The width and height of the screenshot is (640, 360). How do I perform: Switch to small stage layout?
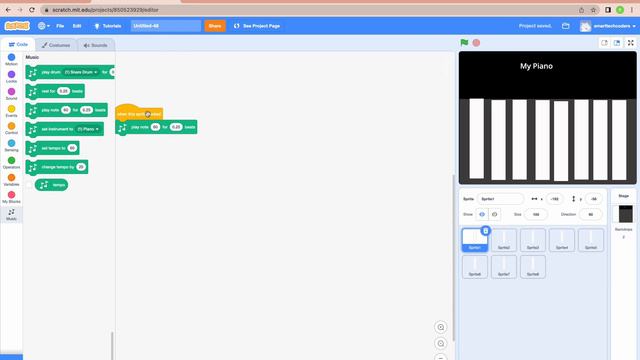[604, 42]
